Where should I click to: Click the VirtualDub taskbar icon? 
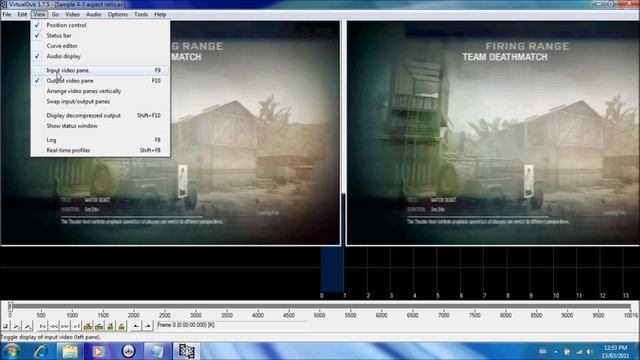186,351
